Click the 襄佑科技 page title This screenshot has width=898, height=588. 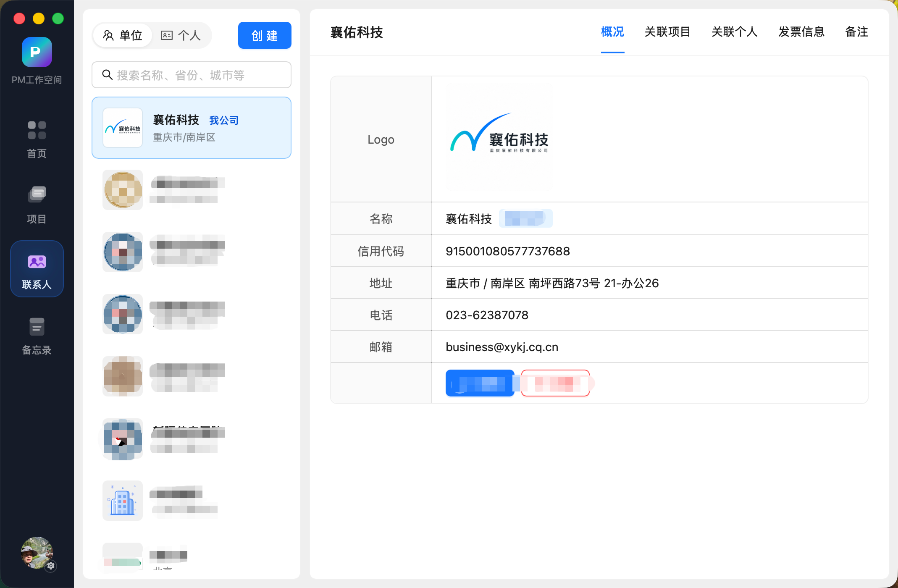click(x=357, y=32)
